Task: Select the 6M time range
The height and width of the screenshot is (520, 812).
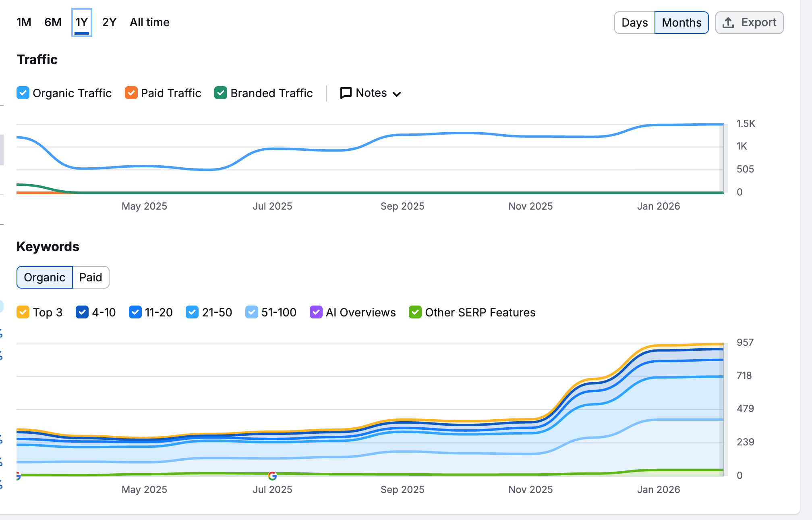Action: [53, 22]
